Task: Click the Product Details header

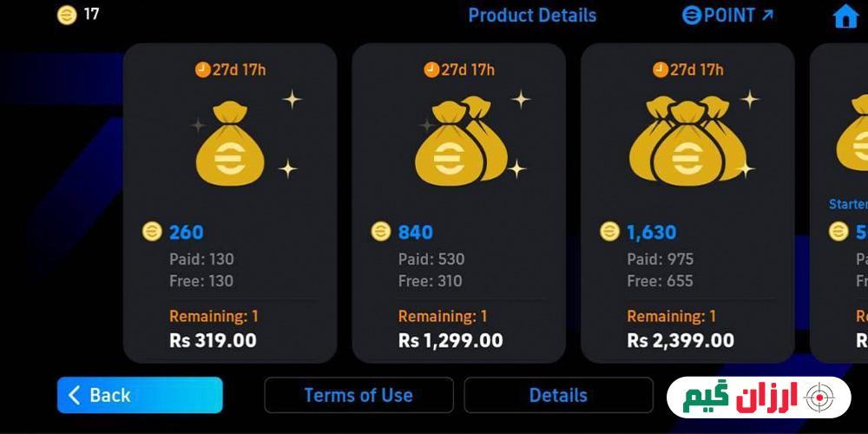Action: pos(533,16)
